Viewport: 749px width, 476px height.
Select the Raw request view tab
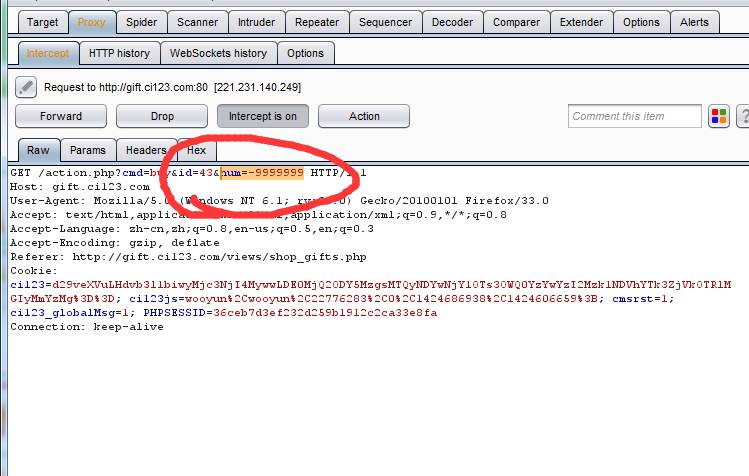[38, 150]
